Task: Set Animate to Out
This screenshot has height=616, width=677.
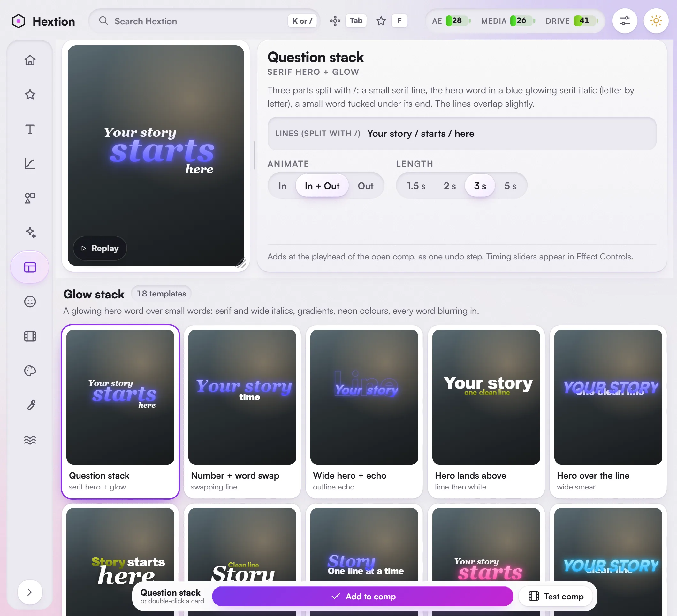Action: 365,186
